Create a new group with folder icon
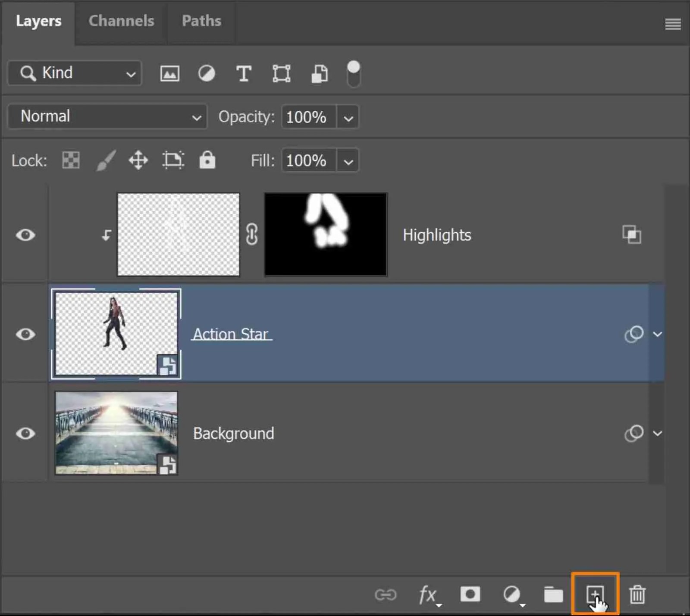The image size is (690, 616). (x=553, y=594)
